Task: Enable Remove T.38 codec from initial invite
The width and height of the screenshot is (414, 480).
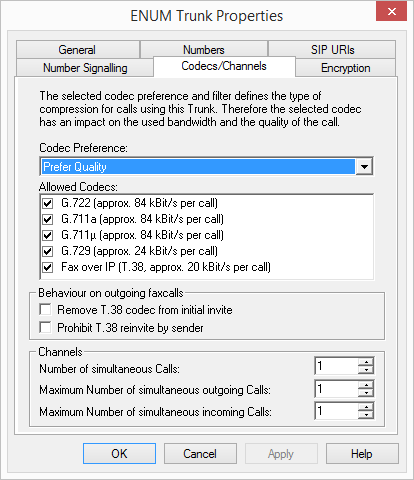Action: (45, 309)
